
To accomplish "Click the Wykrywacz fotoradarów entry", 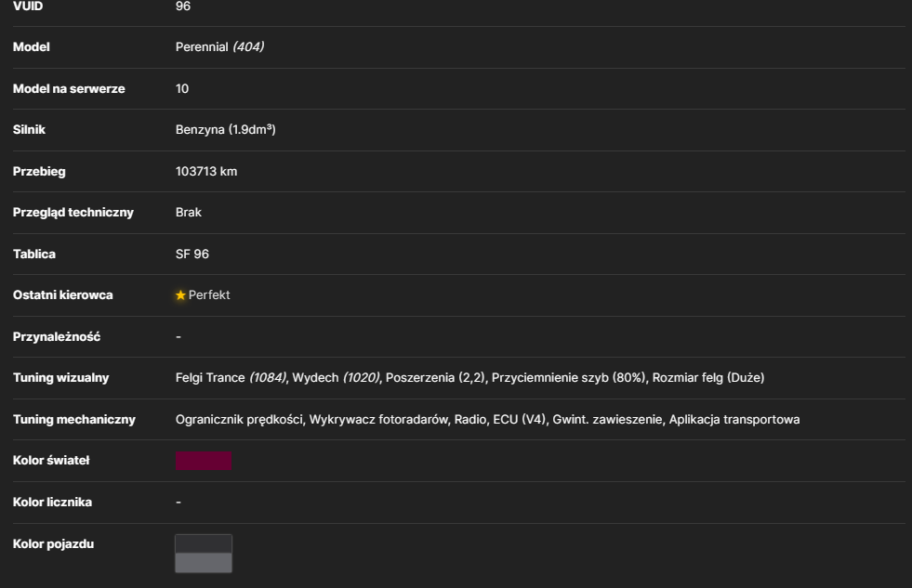I will coord(378,420).
